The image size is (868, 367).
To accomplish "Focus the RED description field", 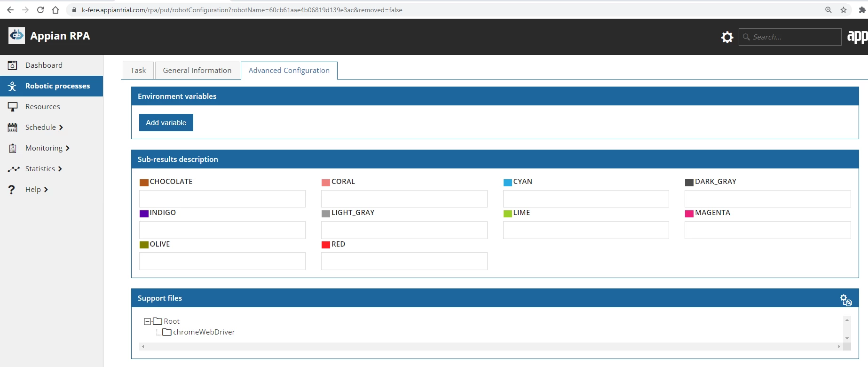I will click(404, 261).
